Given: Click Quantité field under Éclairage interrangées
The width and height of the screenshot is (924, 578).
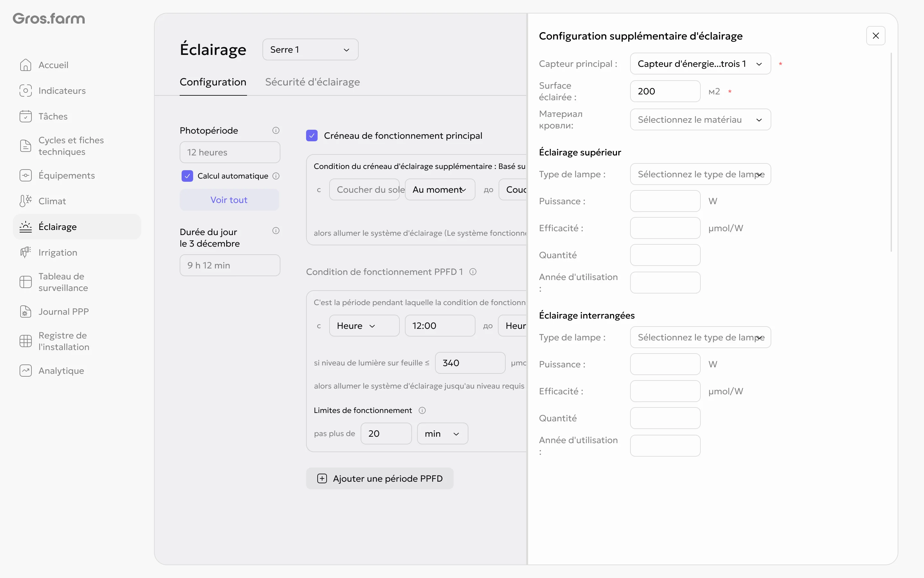Looking at the screenshot, I should (665, 418).
